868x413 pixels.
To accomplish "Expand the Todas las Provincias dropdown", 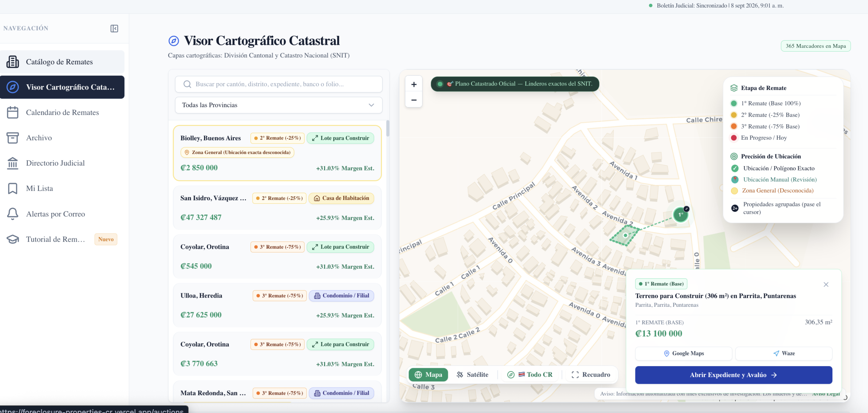I will (278, 105).
